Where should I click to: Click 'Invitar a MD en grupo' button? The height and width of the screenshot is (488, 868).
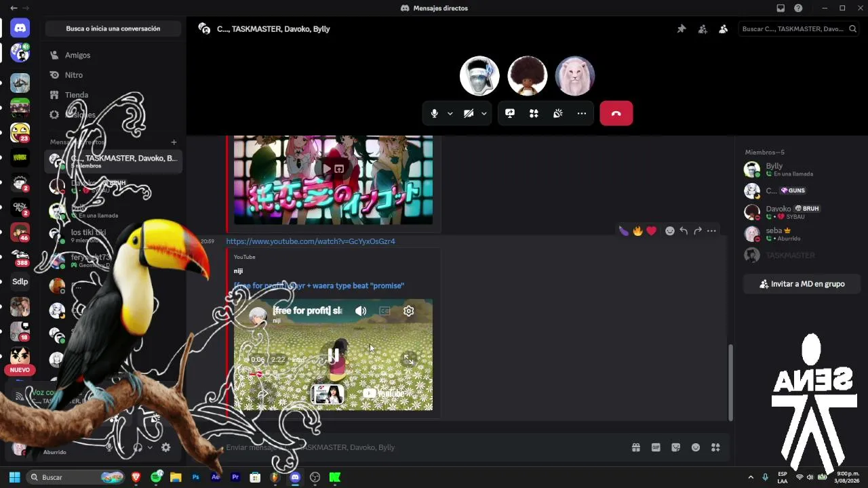pos(802,284)
